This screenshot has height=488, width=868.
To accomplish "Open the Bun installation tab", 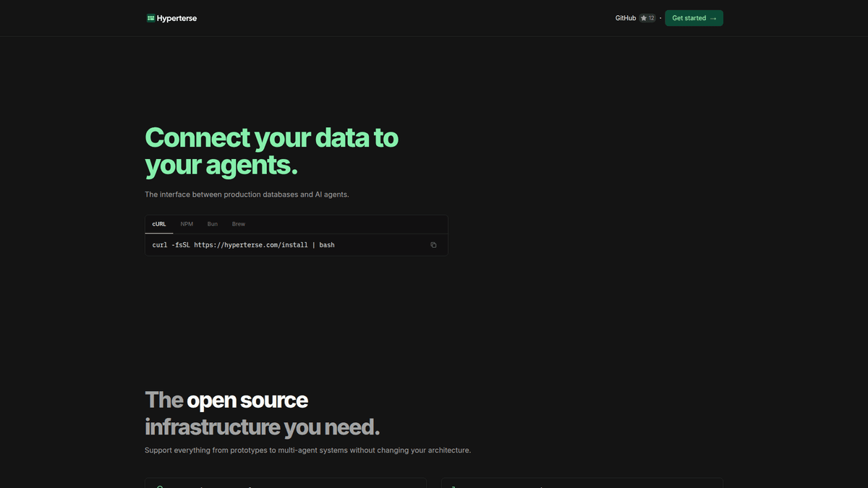I will coord(212,223).
